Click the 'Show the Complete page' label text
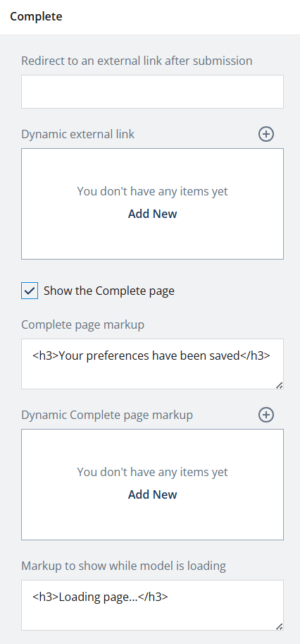The height and width of the screenshot is (644, 300). 109,291
